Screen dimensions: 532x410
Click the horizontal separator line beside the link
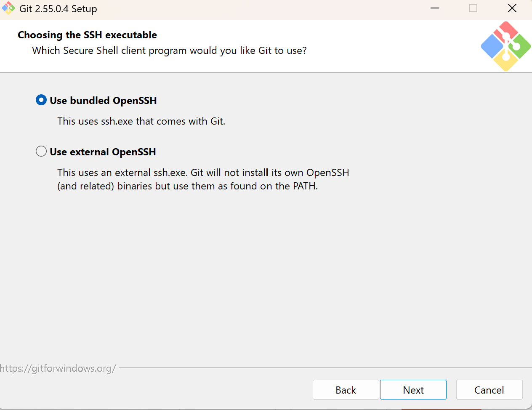click(x=325, y=368)
